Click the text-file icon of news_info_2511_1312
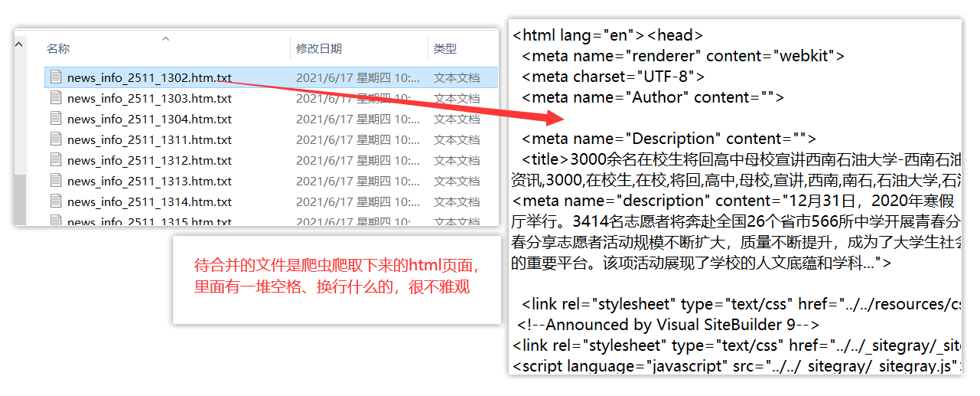The image size is (980, 396). click(x=55, y=159)
